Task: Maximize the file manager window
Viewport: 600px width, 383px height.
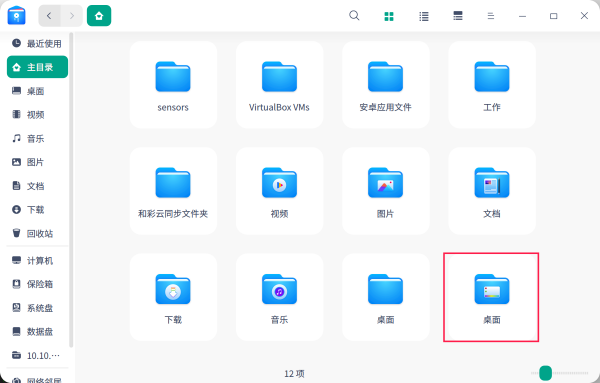Action: coord(553,16)
